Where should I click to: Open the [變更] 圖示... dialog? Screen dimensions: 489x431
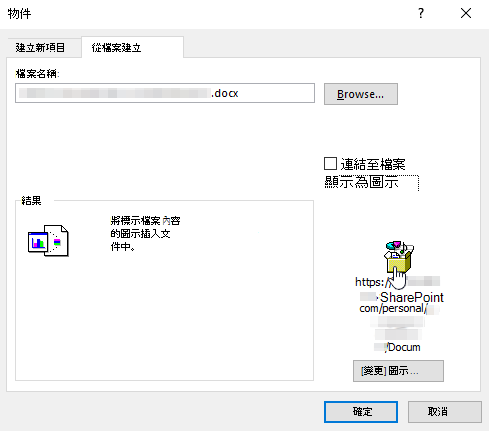click(398, 371)
